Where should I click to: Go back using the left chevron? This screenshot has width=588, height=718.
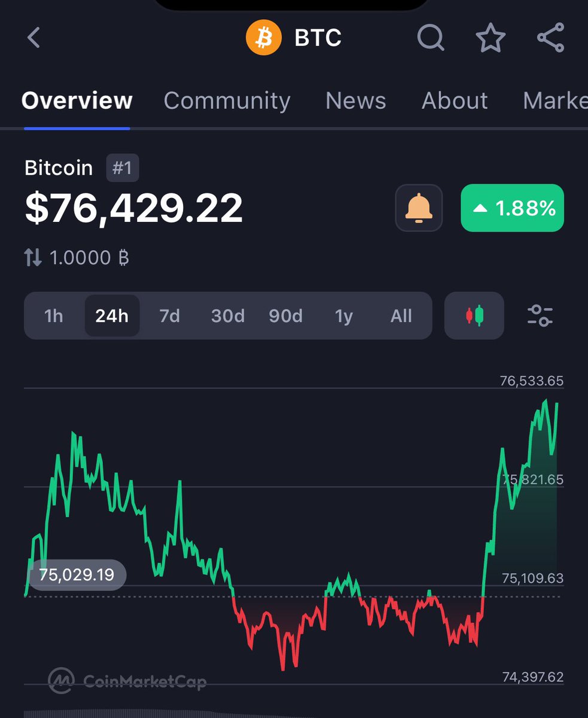pyautogui.click(x=34, y=38)
